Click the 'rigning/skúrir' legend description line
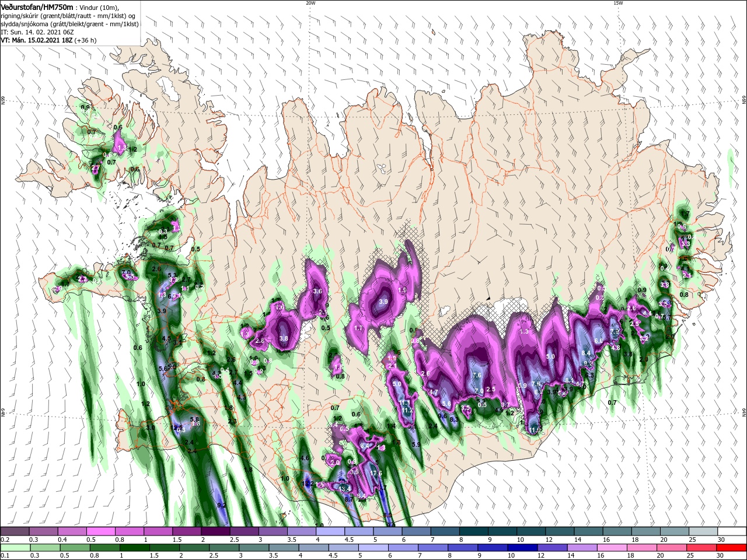Image resolution: width=747 pixels, height=560 pixels. coord(69,15)
